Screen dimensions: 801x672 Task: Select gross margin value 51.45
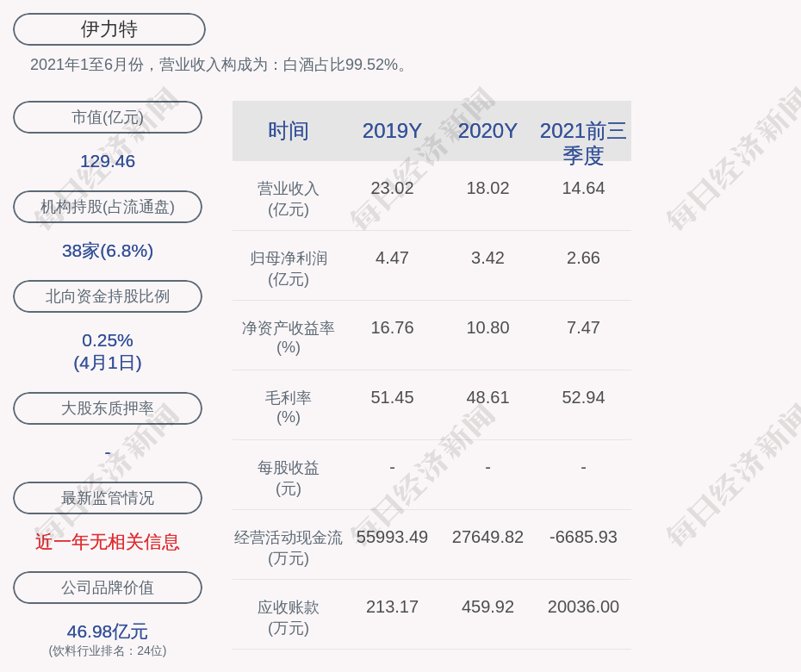pos(393,397)
